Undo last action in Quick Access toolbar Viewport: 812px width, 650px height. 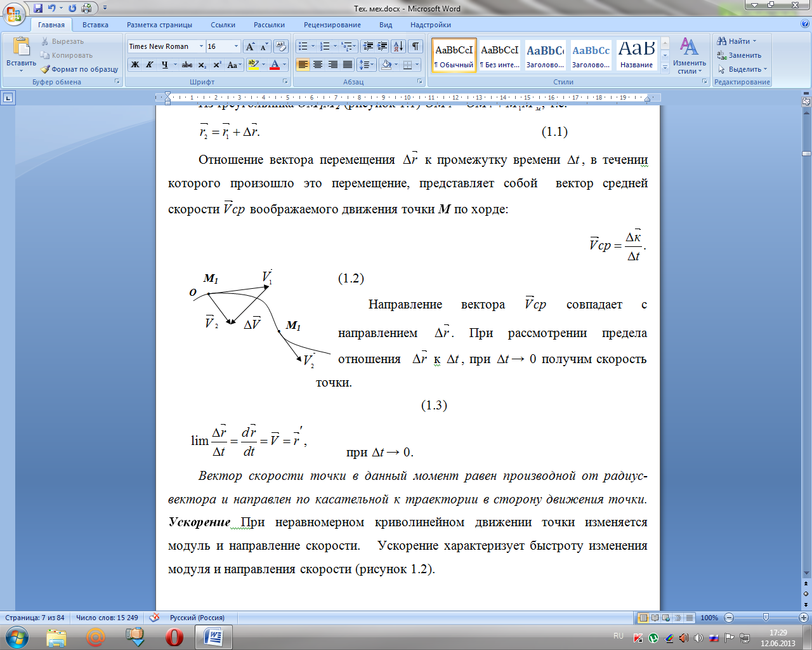[52, 8]
